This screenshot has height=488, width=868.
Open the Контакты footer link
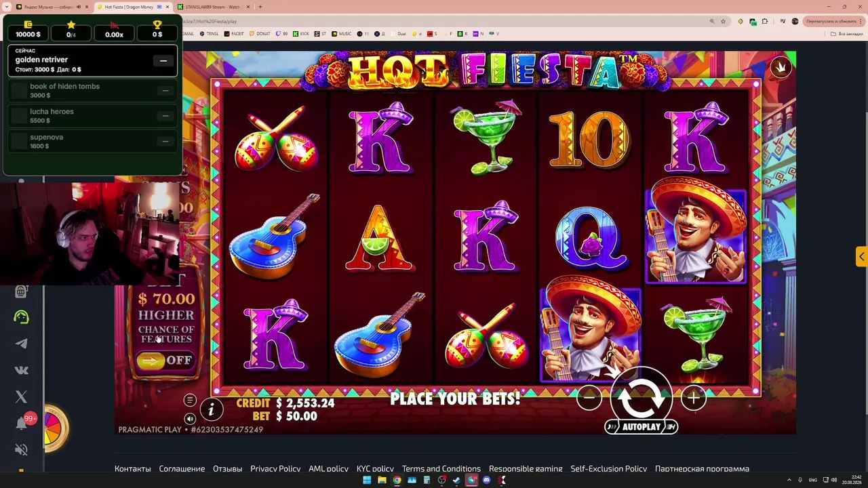tap(133, 468)
